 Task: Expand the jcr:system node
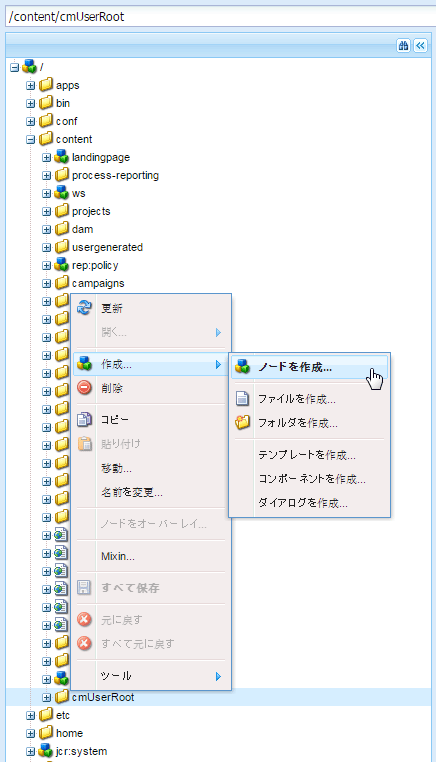tap(31, 751)
